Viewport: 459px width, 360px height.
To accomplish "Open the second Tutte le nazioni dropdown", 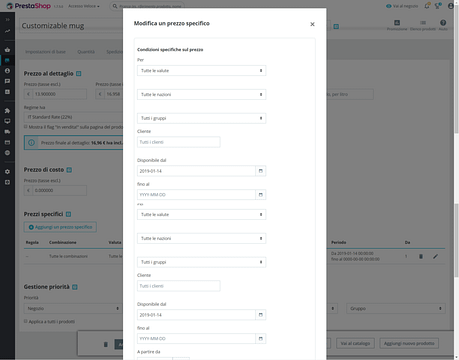I will [x=202, y=238].
